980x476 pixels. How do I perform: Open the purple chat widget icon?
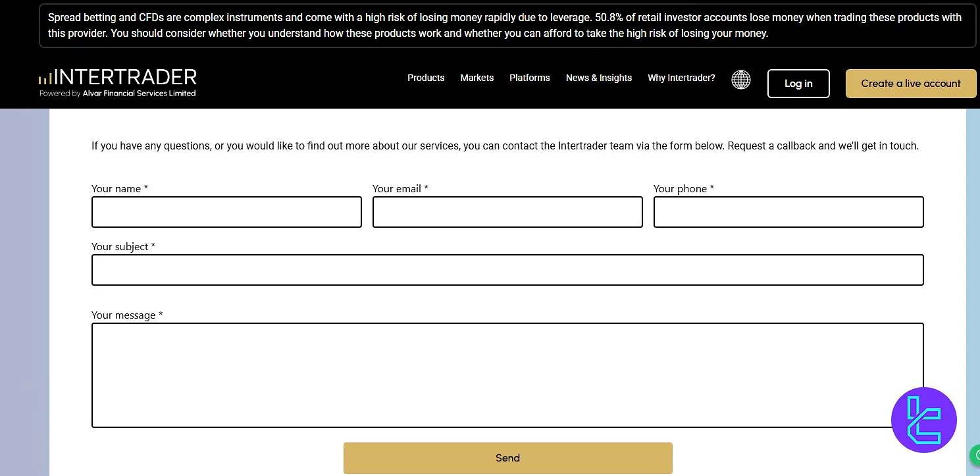[x=924, y=420]
